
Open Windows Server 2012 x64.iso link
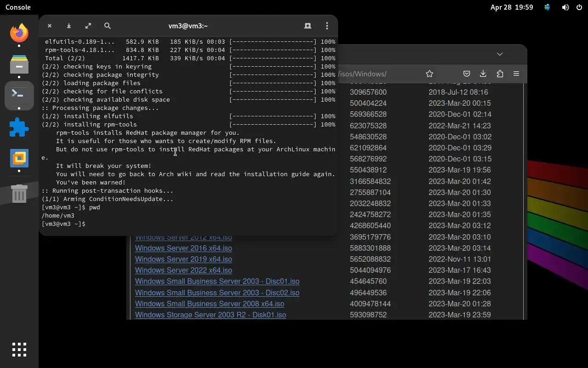tap(183, 238)
